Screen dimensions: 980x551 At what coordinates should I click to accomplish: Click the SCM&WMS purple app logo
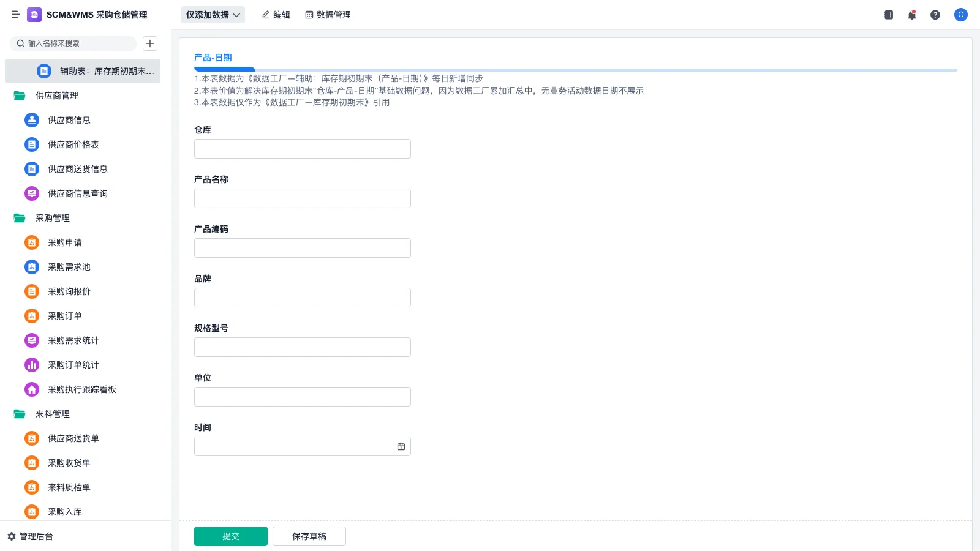(34, 15)
